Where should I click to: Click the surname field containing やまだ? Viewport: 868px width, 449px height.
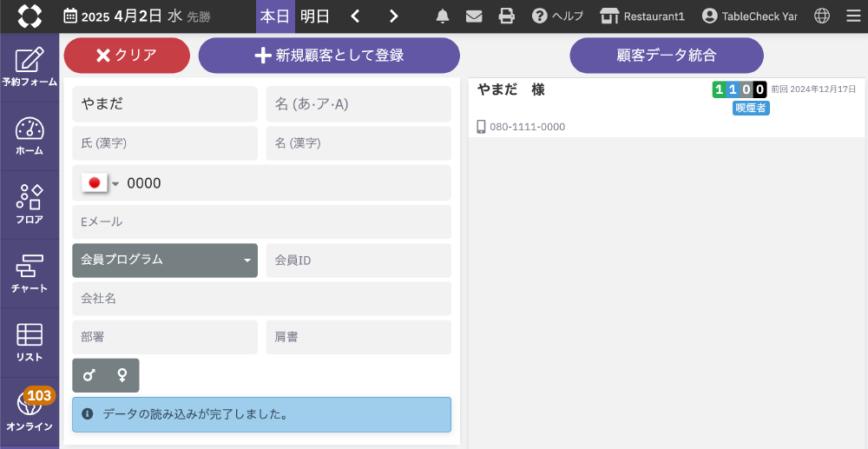(x=165, y=104)
